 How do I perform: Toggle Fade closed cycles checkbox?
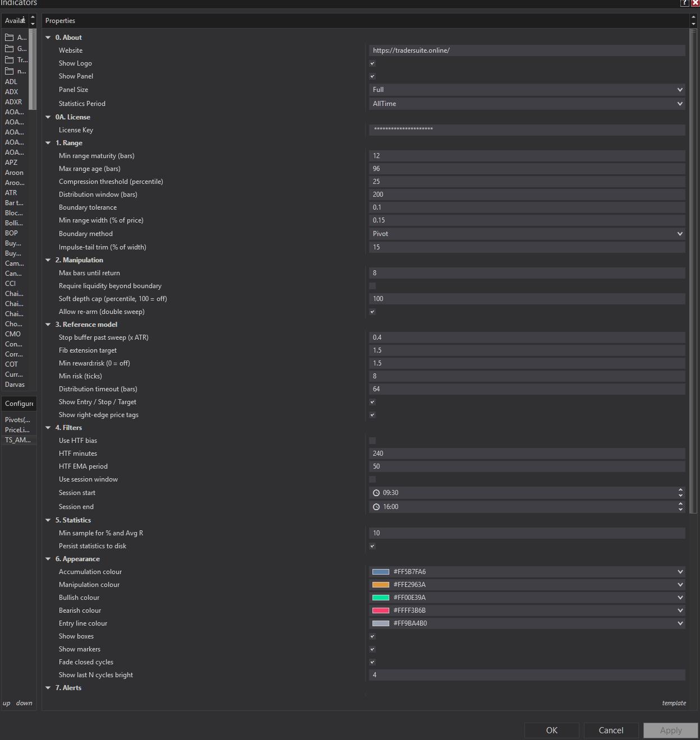(372, 662)
